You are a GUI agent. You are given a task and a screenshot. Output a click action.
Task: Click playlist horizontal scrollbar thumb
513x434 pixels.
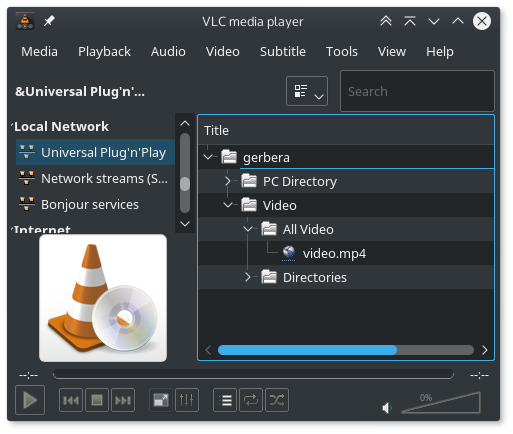(307, 350)
